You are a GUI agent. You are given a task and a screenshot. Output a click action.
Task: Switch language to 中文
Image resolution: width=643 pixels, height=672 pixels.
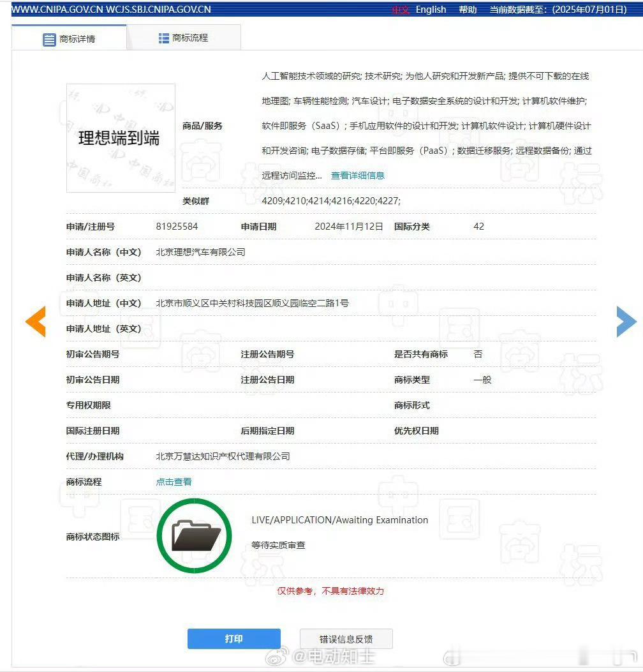401,10
